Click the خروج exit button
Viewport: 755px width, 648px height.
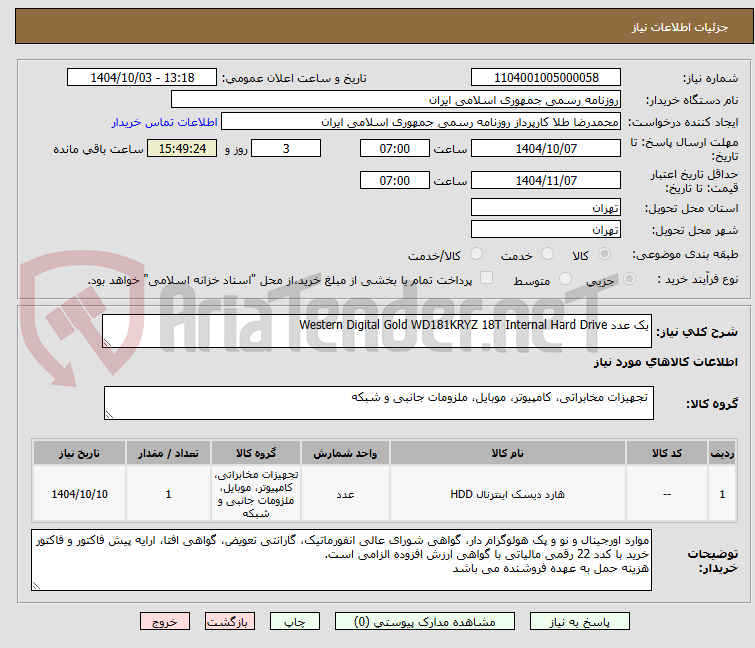click(x=165, y=622)
